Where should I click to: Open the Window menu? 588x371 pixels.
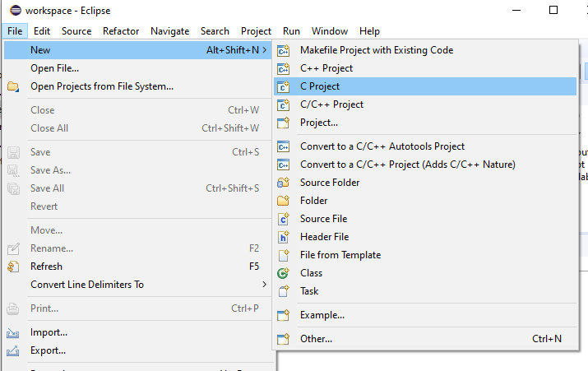pos(330,31)
